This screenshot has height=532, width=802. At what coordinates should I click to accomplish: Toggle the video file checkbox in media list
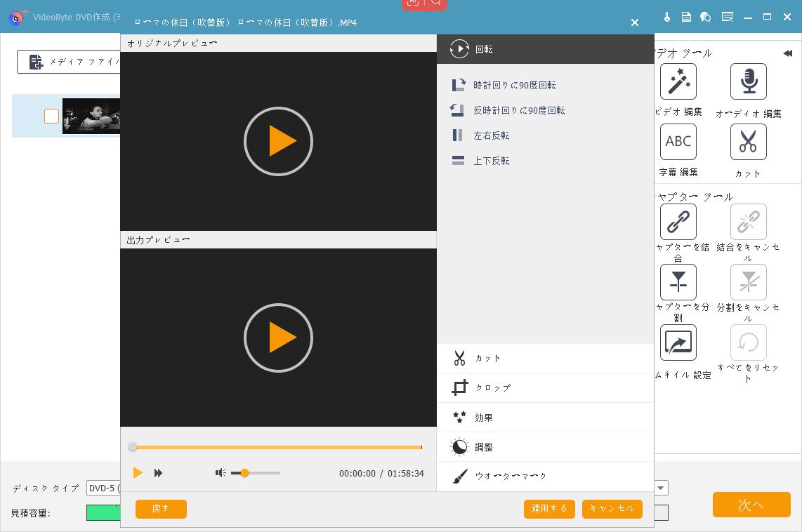[x=51, y=116]
